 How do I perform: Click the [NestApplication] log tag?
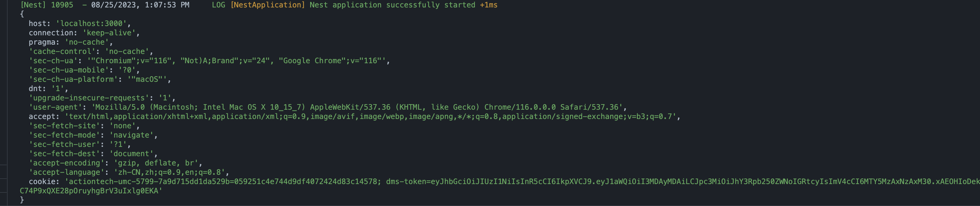267,5
